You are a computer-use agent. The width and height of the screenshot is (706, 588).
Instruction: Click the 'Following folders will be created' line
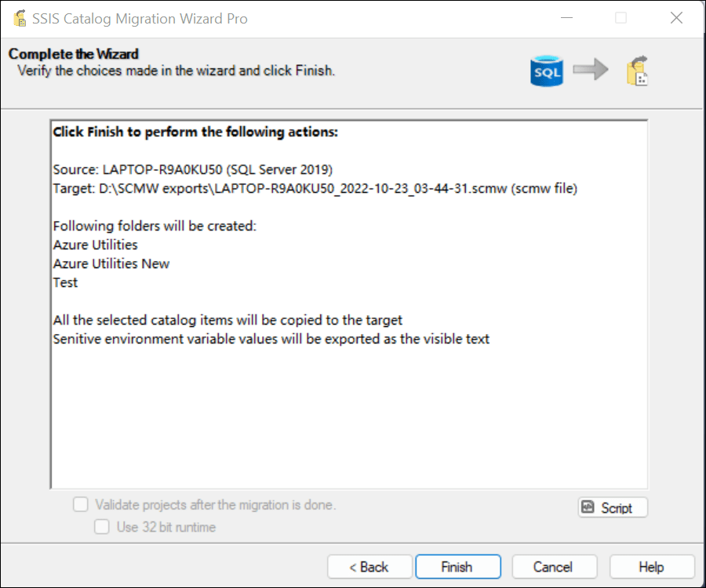tap(155, 226)
